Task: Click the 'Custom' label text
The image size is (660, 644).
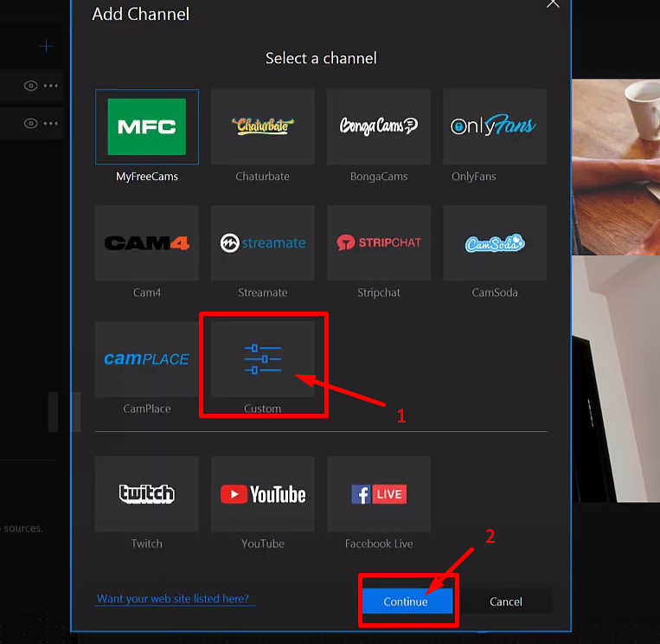Action: click(x=262, y=409)
